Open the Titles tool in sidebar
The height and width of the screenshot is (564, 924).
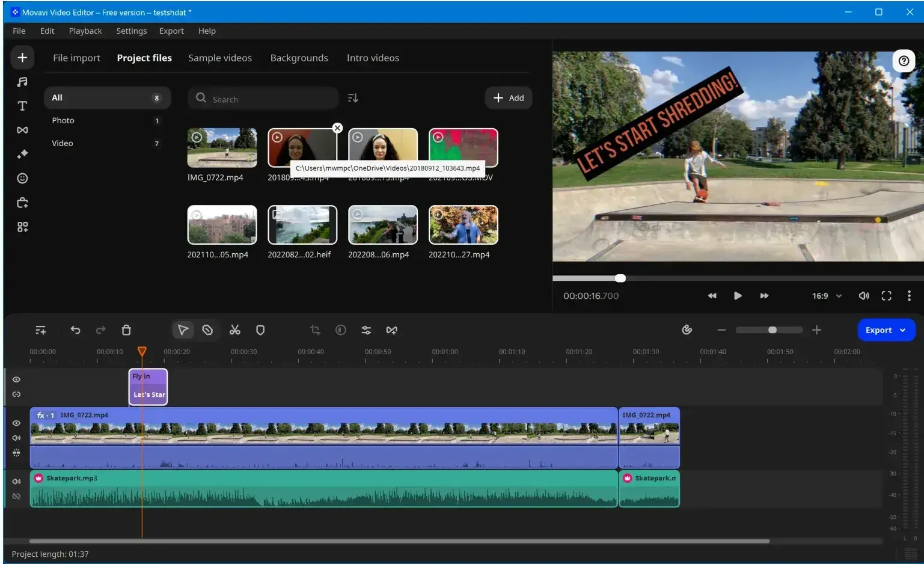(x=22, y=106)
